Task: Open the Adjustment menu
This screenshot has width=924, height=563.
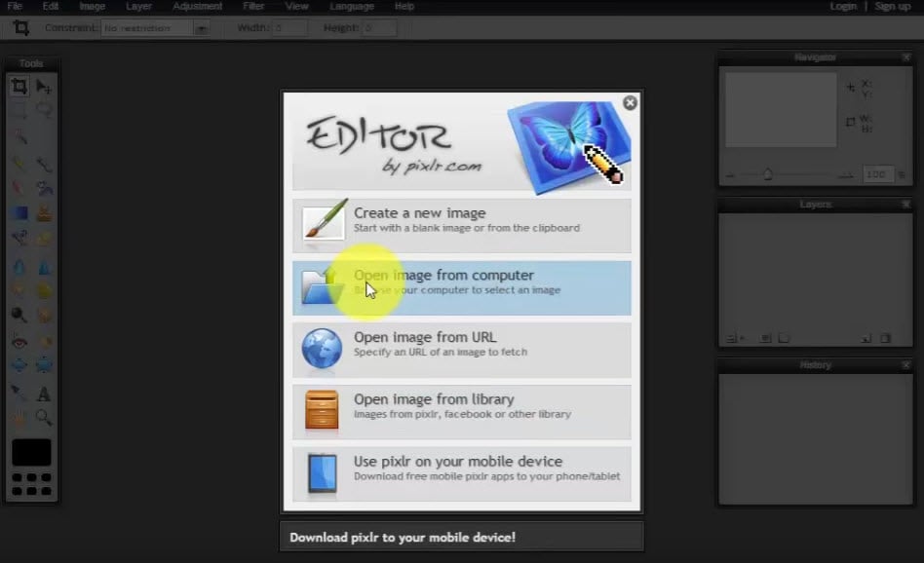Action: 198,6
